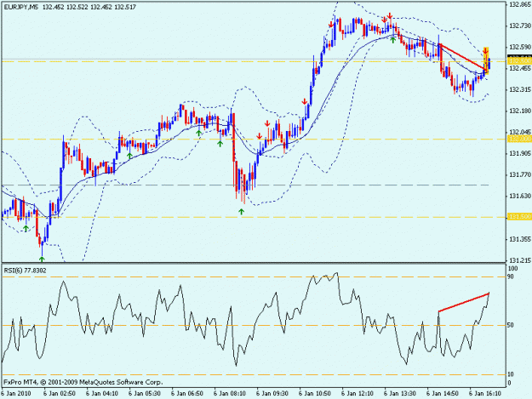Click the 132.865 price axis label
The height and width of the screenshot is (399, 532).
click(x=519, y=4)
